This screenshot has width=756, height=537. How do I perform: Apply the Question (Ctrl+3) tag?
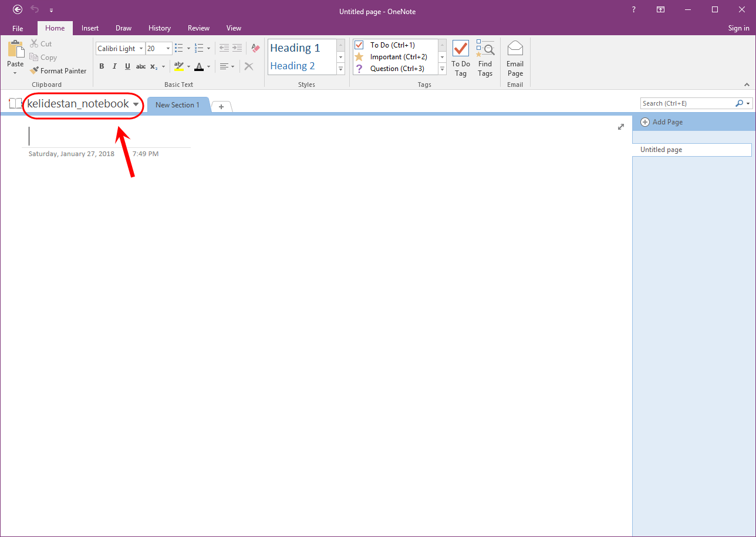(x=397, y=69)
